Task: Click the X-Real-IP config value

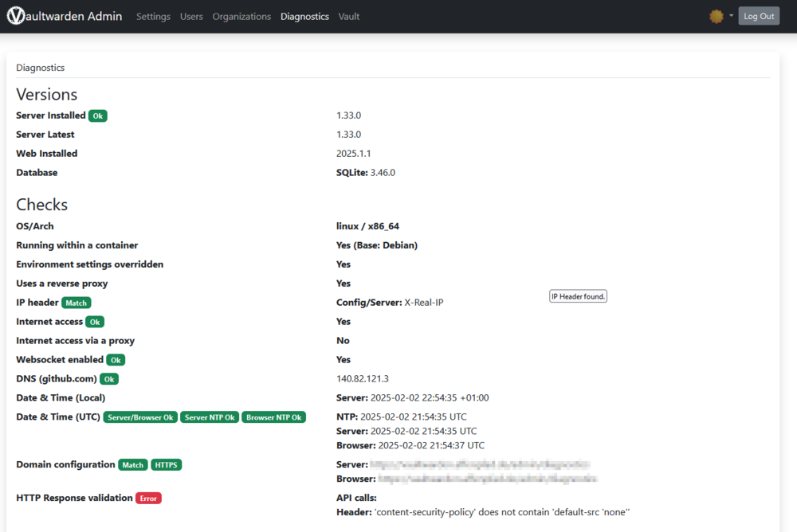Action: [x=424, y=303]
